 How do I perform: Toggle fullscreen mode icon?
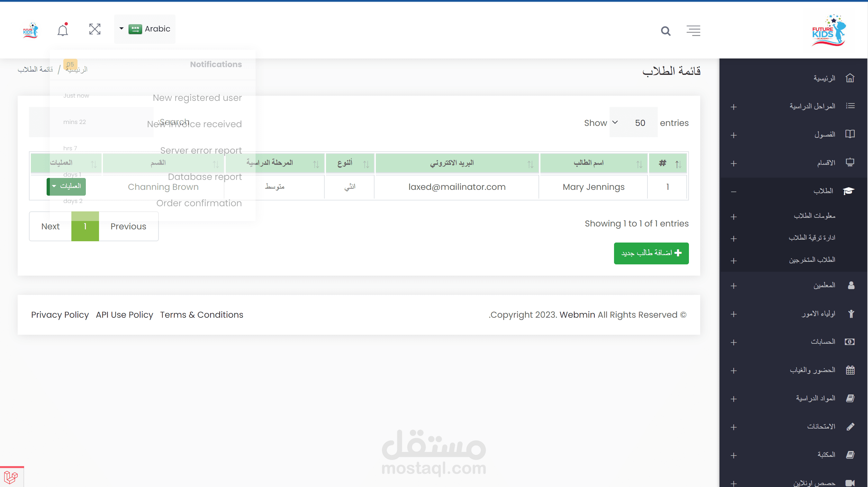point(95,29)
